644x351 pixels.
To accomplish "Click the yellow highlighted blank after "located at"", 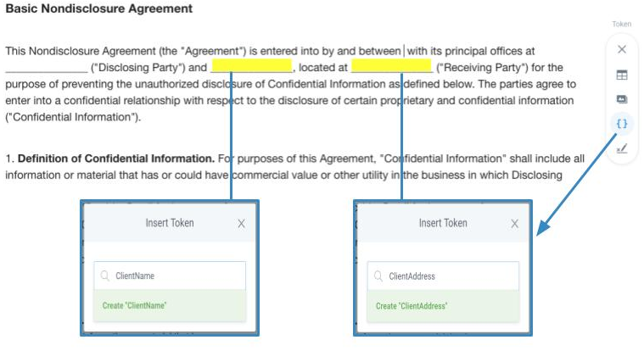I will tap(391, 65).
